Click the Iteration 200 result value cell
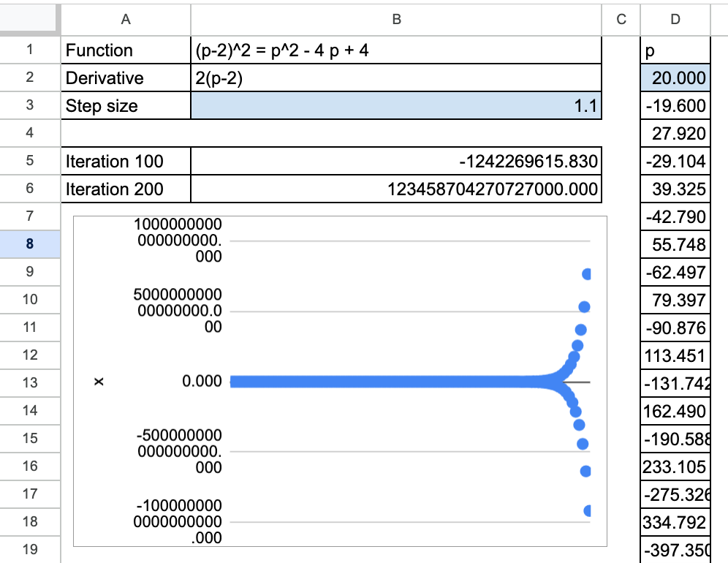728x563 pixels. (x=395, y=189)
